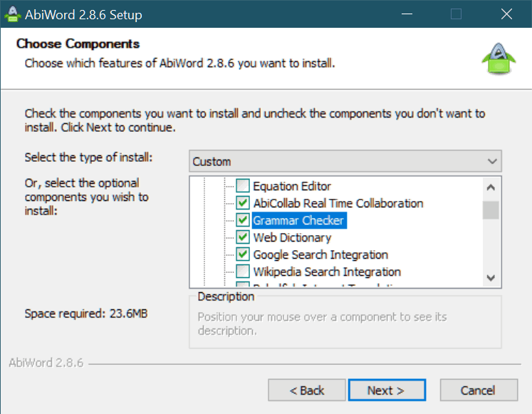
Task: Click the Choose Components heading
Action: [78, 43]
